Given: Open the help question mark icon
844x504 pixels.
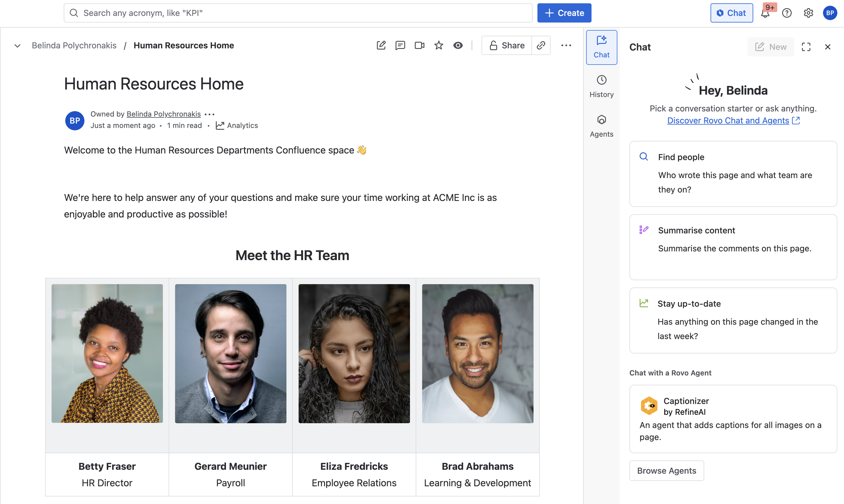Looking at the screenshot, I should (x=787, y=13).
